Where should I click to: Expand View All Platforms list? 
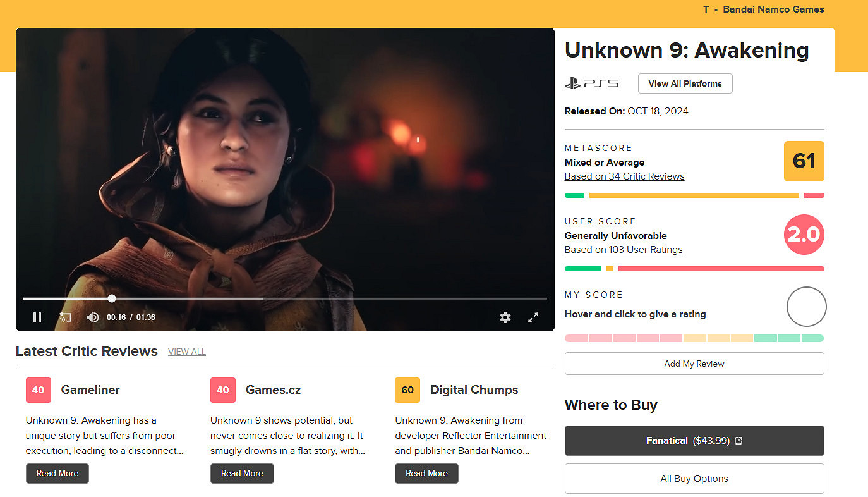point(685,83)
